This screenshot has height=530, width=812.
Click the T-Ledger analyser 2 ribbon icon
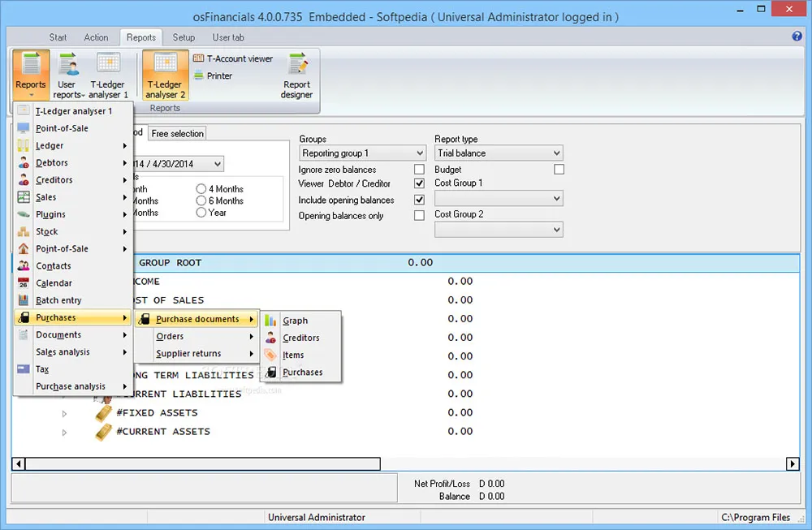click(166, 75)
